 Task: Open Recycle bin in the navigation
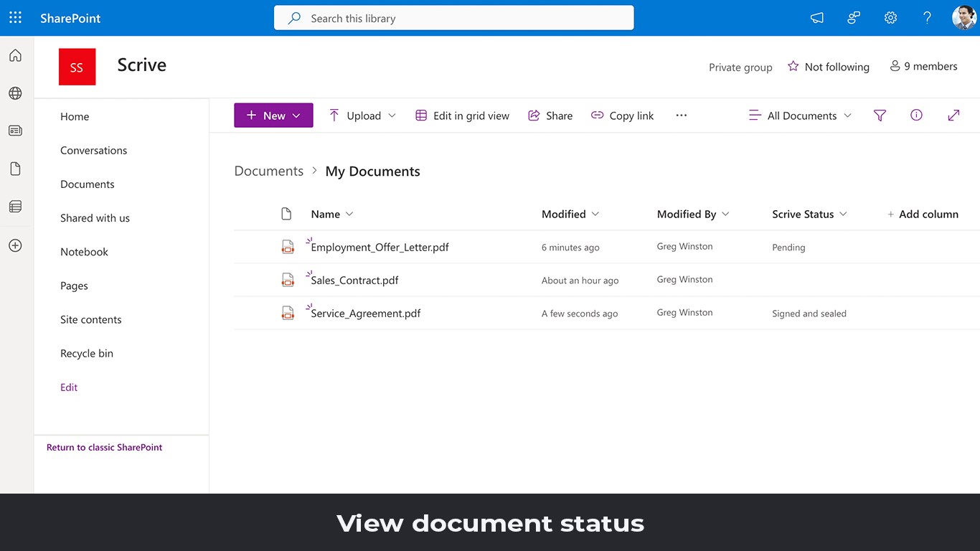(x=87, y=353)
